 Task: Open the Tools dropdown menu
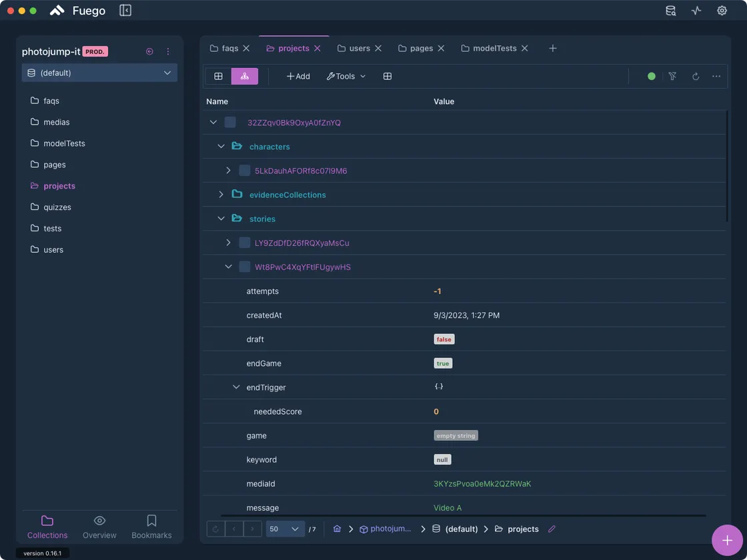pyautogui.click(x=346, y=76)
